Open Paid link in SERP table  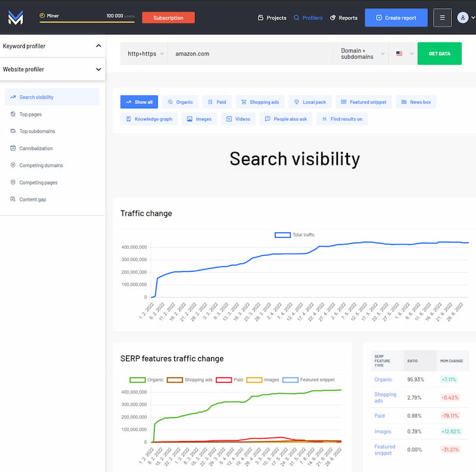(380, 416)
